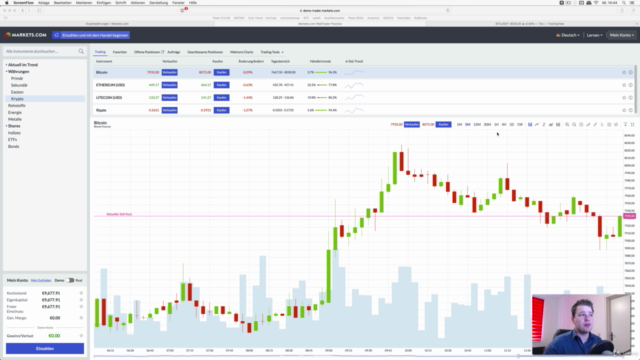Select line chart type icon

click(x=537, y=124)
